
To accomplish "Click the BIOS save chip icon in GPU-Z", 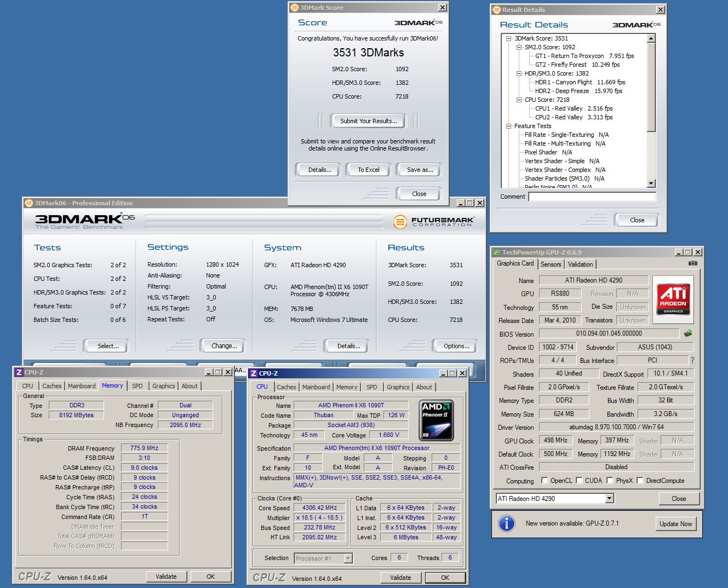I will tap(688, 333).
